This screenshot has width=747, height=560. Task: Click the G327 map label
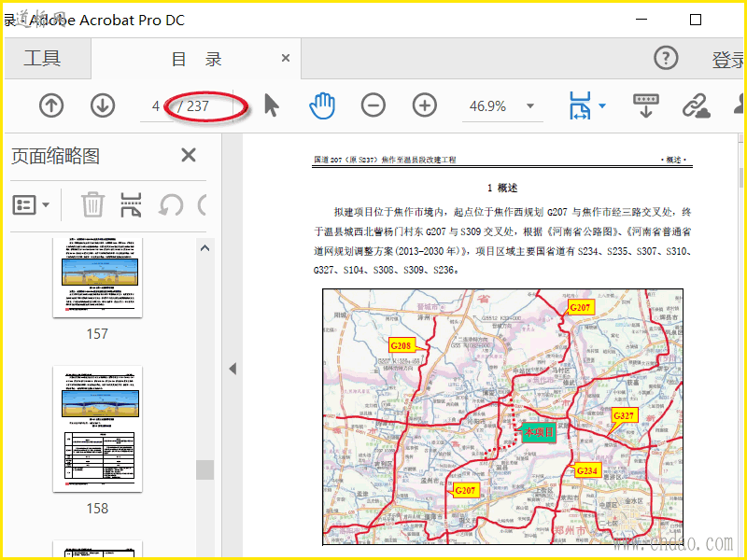pos(624,415)
